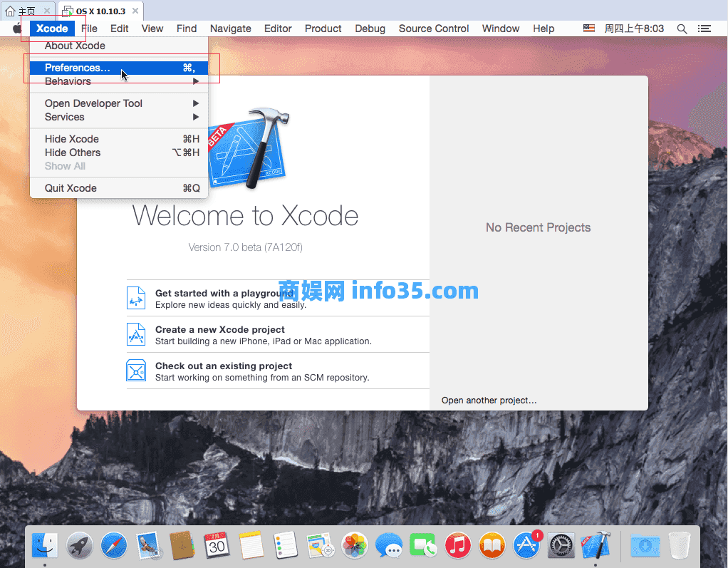Screen dimensions: 728x568
Task: Open iTunes music note icon
Action: [458, 544]
